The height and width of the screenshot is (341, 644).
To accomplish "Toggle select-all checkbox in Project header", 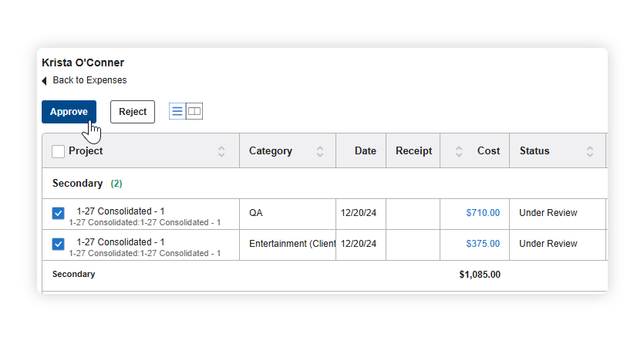I will (x=59, y=151).
